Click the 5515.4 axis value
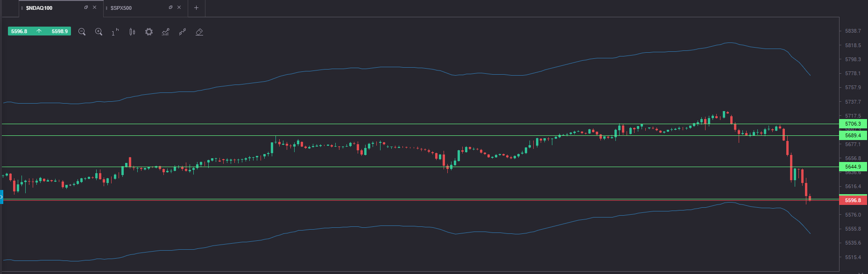Image resolution: width=868 pixels, height=274 pixels. [853, 257]
